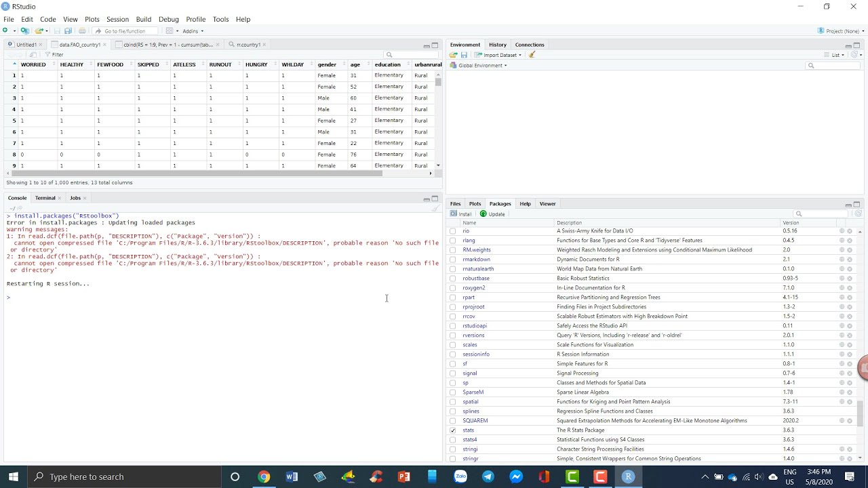Check the sf package checkbox
This screenshot has height=488, width=868.
pyautogui.click(x=453, y=364)
